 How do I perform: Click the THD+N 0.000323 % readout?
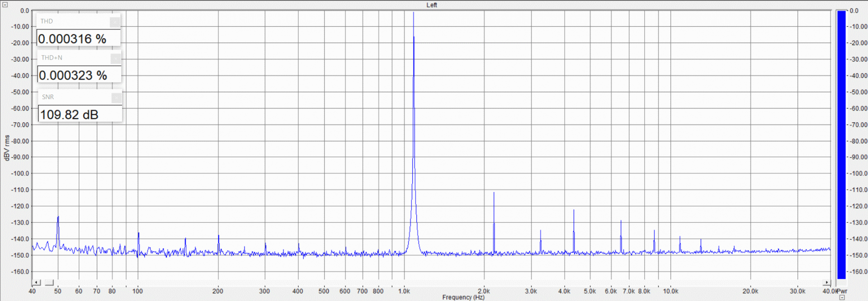(x=79, y=75)
